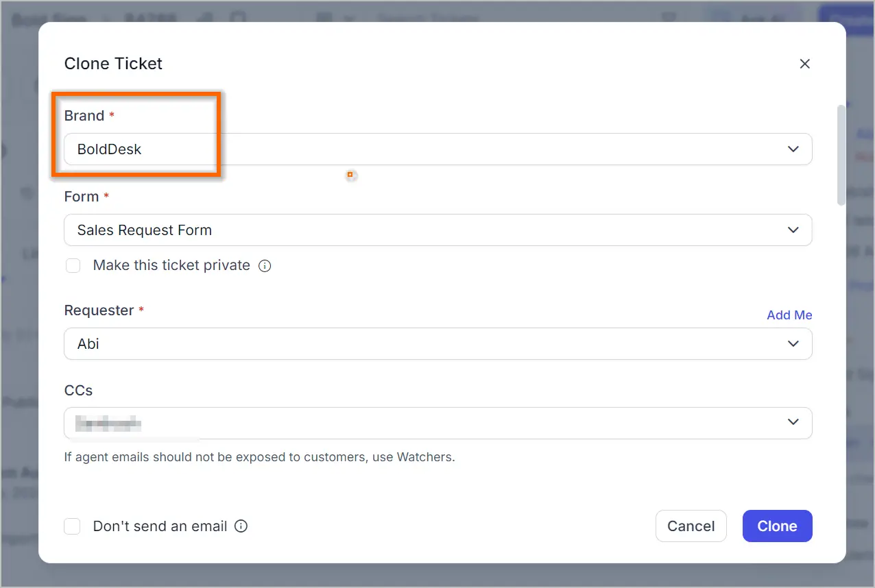Show info icon beside Don't send an email
875x588 pixels.
(241, 526)
